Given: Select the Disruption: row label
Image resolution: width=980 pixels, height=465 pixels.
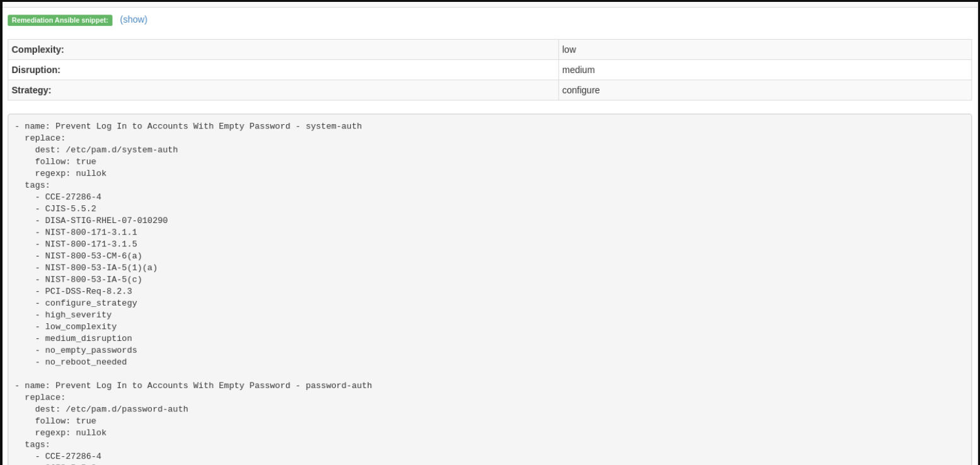Looking at the screenshot, I should [x=283, y=70].
